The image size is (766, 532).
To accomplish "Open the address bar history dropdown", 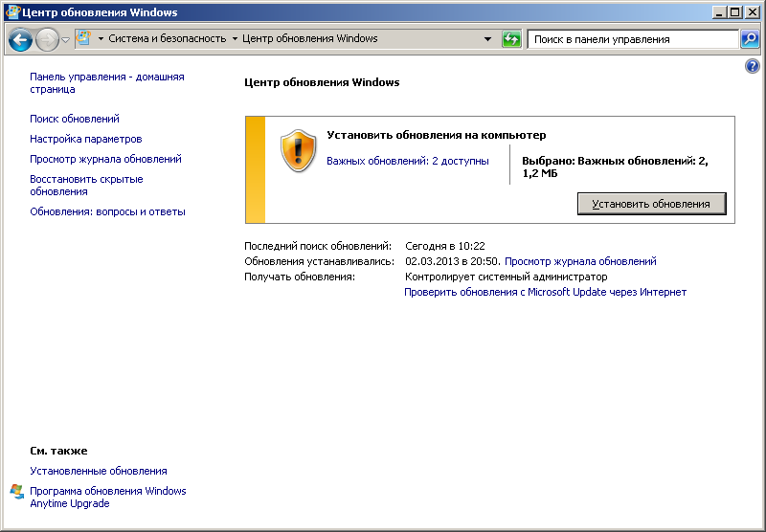I will tap(487, 39).
